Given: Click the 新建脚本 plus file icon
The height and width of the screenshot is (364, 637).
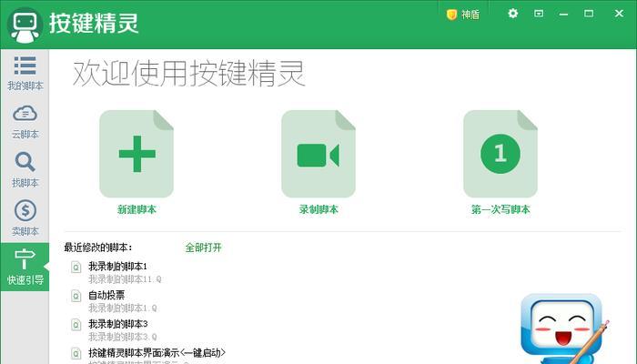Looking at the screenshot, I should point(136,154).
